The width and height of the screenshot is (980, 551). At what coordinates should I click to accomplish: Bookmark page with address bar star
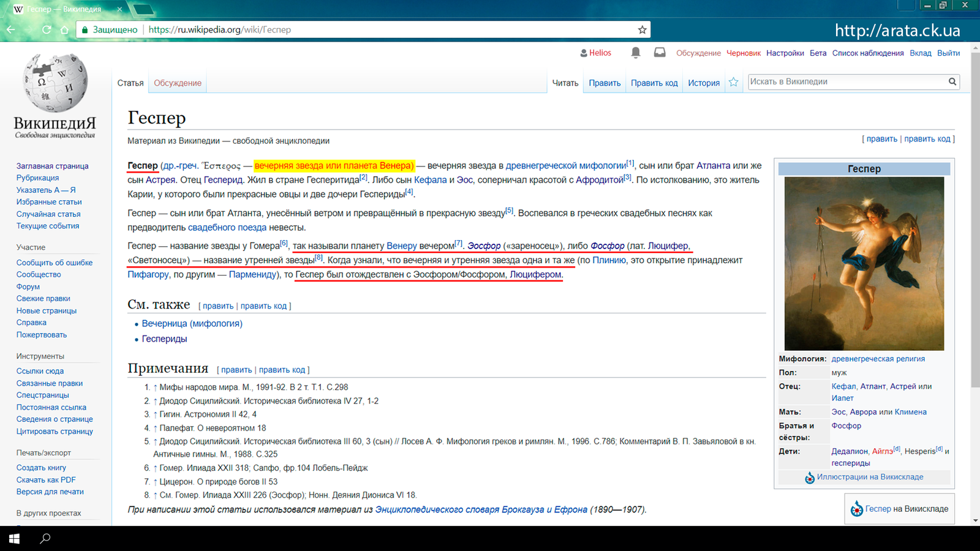[642, 29]
